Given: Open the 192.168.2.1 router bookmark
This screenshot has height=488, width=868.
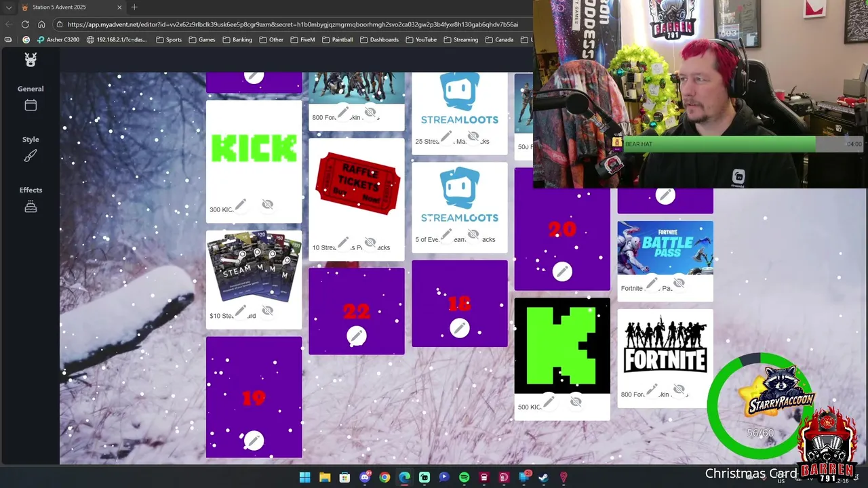Looking at the screenshot, I should pyautogui.click(x=117, y=40).
